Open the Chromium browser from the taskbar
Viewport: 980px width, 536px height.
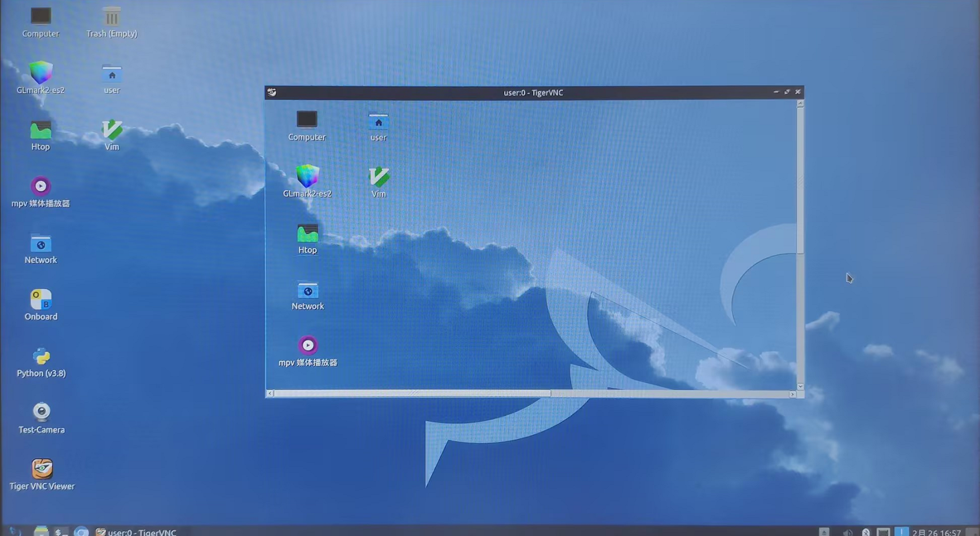click(81, 531)
